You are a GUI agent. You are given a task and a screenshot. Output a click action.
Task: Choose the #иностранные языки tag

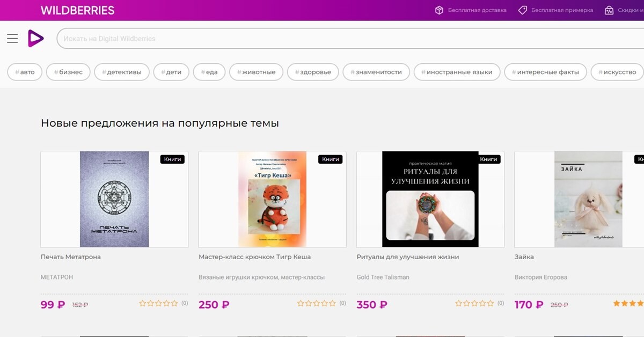pos(457,72)
